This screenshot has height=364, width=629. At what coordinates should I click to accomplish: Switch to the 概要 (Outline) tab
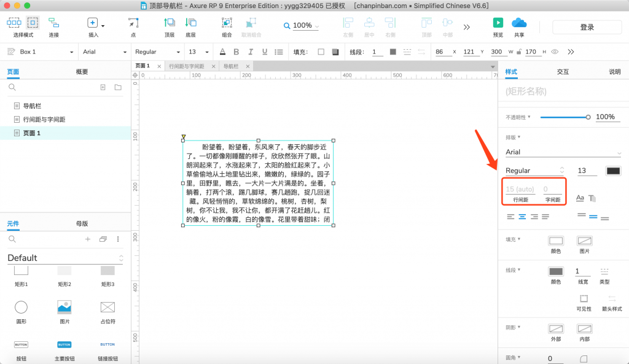tap(82, 72)
